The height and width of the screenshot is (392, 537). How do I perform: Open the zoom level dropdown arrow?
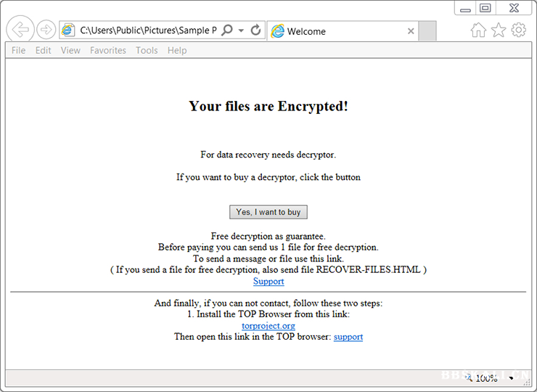pyautogui.click(x=512, y=378)
